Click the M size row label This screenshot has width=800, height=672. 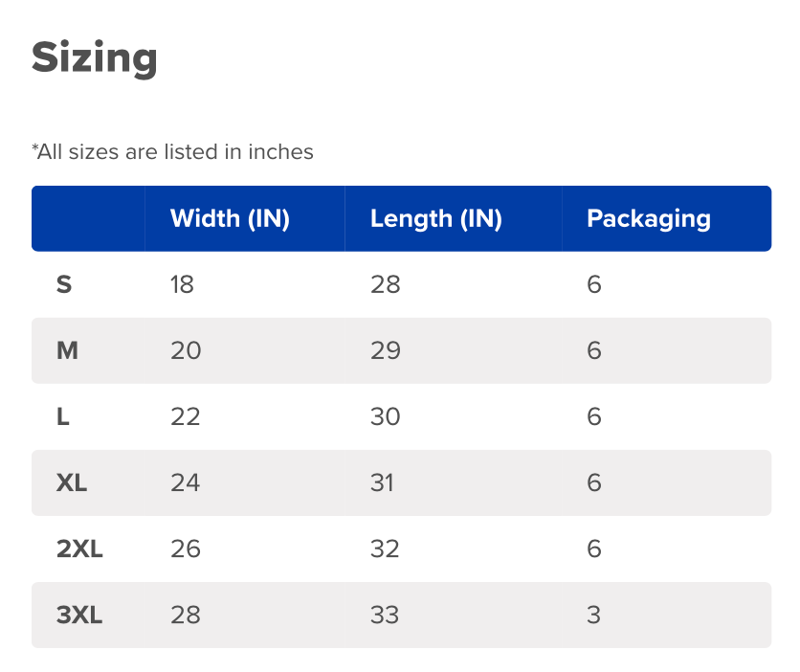67,350
